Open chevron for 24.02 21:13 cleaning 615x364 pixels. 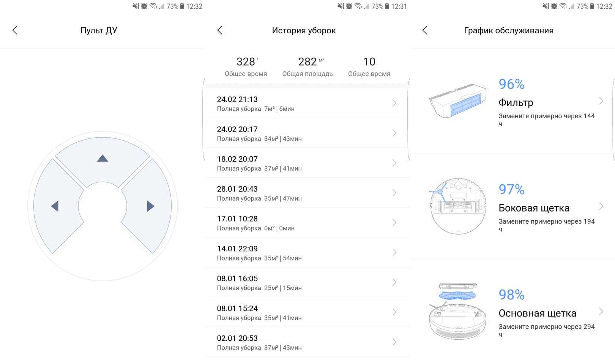pos(394,103)
